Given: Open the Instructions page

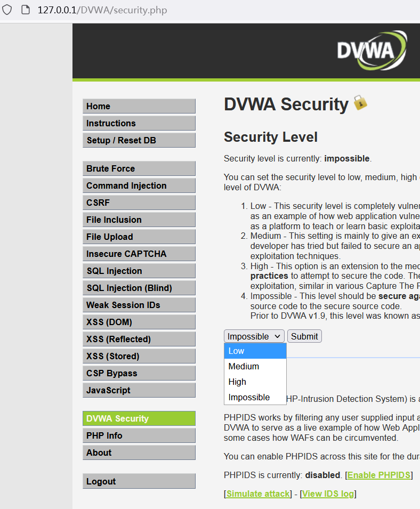Looking at the screenshot, I should [139, 123].
